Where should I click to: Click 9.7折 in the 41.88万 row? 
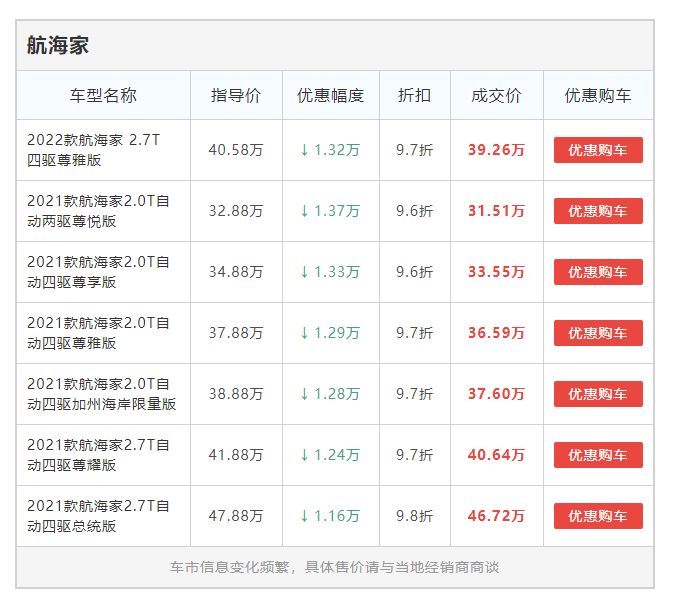[x=414, y=455]
